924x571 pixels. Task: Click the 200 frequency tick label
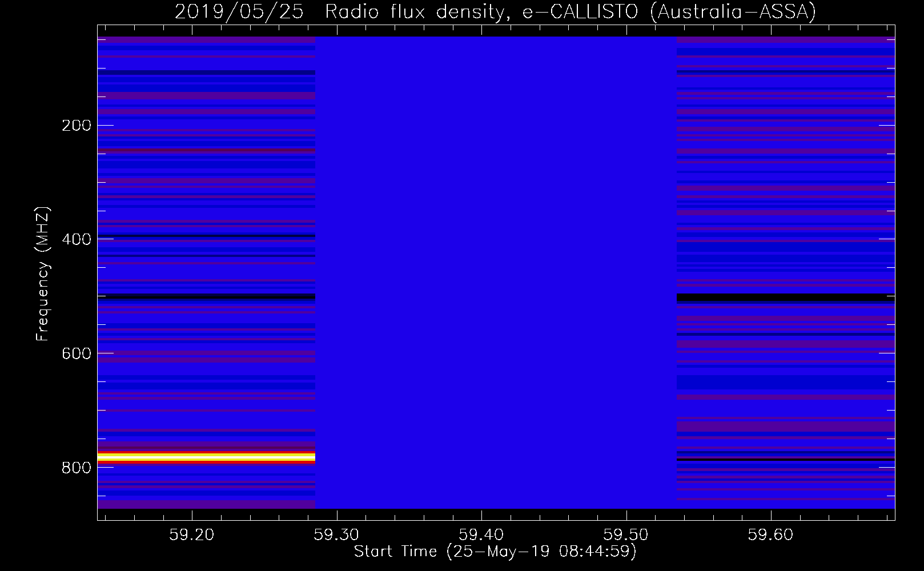[77, 125]
